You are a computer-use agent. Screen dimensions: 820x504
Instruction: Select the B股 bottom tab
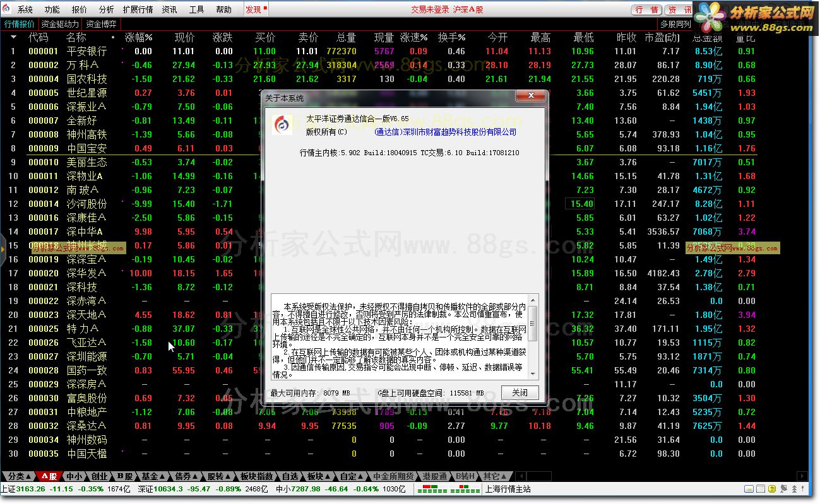(125, 476)
